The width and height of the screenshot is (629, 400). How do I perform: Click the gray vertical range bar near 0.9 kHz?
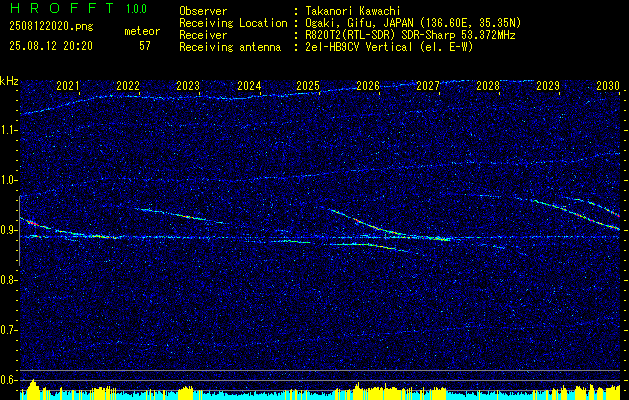[19, 231]
